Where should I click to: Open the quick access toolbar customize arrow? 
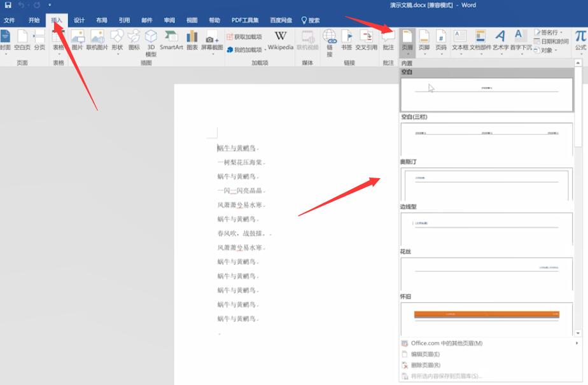click(50, 5)
